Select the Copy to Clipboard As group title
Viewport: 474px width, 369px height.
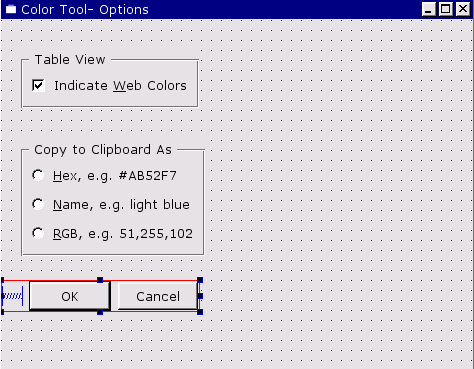pos(103,150)
